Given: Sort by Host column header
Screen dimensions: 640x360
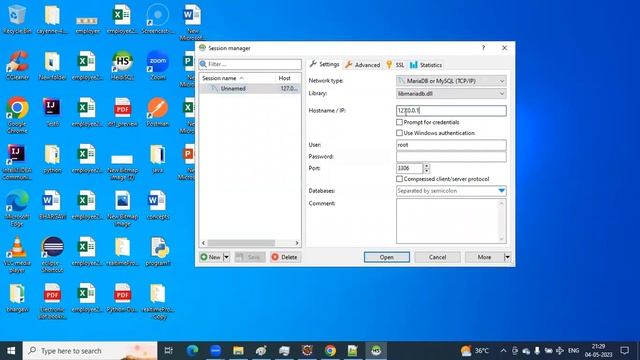Looking at the screenshot, I should pyautogui.click(x=287, y=78).
